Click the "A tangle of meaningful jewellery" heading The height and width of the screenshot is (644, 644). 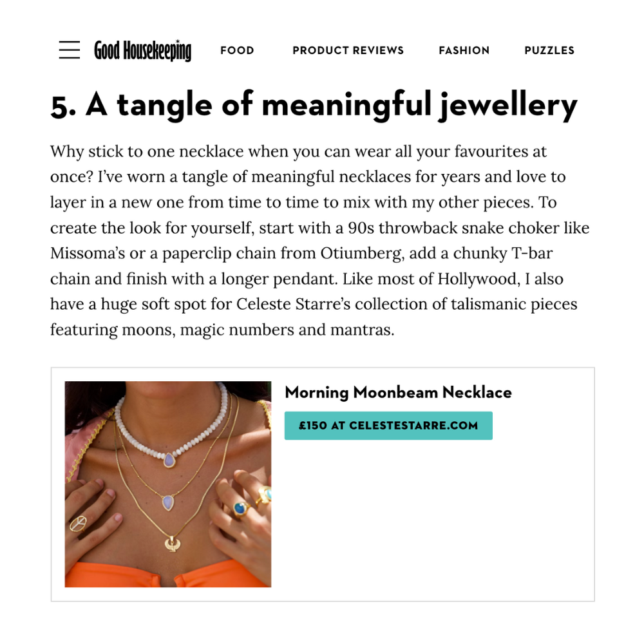click(x=314, y=106)
